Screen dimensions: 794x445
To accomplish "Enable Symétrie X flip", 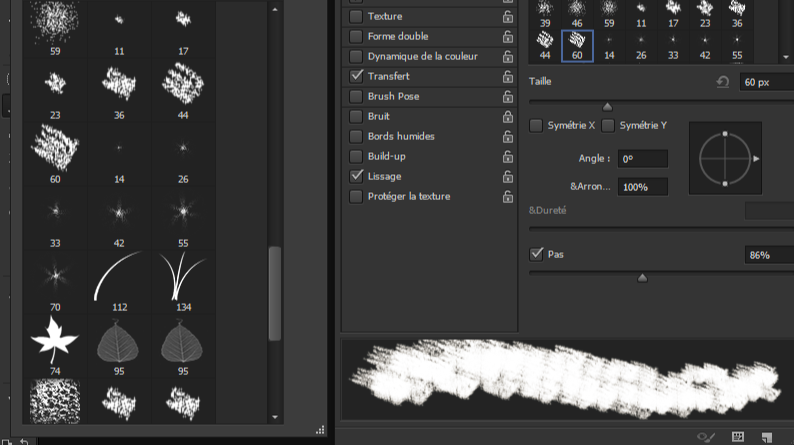I will pyautogui.click(x=536, y=126).
